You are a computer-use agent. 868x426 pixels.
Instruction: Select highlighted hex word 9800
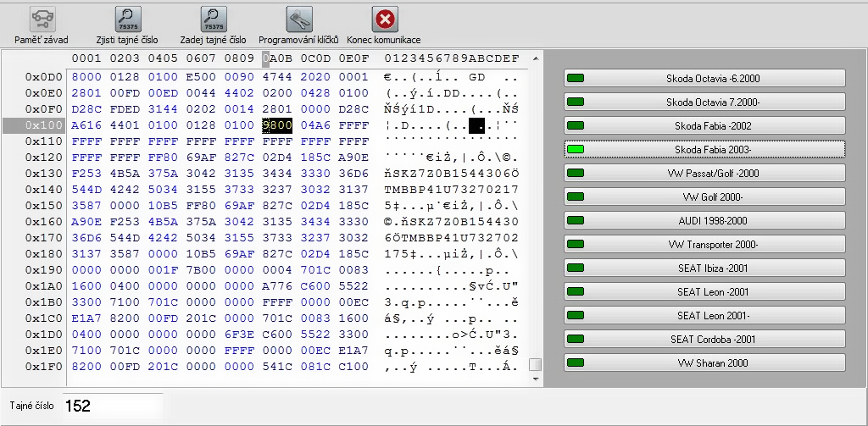[277, 125]
